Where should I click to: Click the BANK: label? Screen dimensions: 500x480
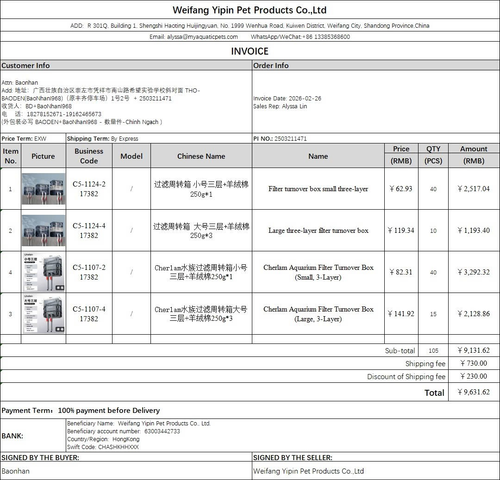[x=12, y=436]
